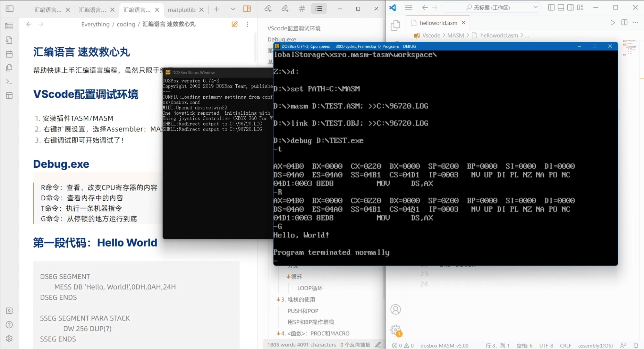Click the coding breadcrumb folder

126,24
